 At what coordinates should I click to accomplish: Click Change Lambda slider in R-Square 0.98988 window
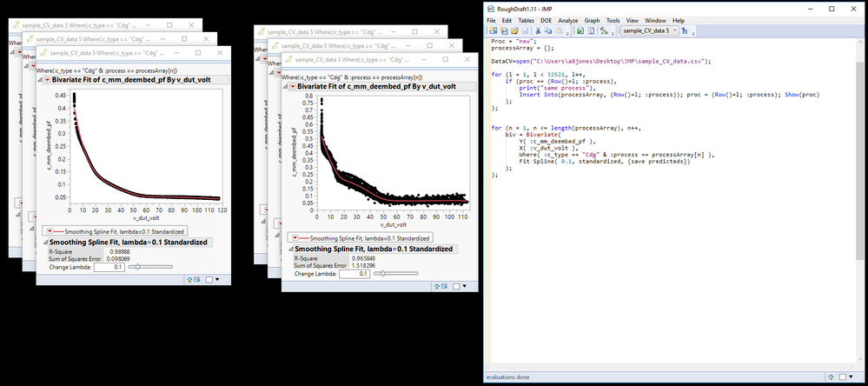[x=150, y=267]
